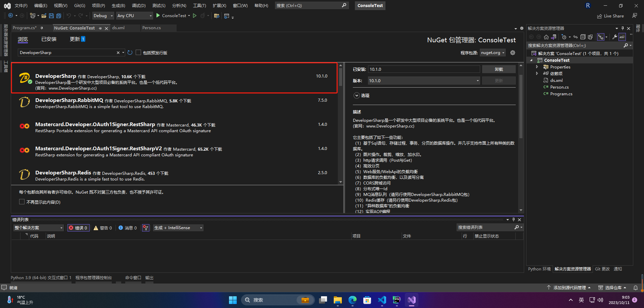Image resolution: width=644 pixels, height=308 pixels.
Task: Enable the include prerelease checkbox
Action: click(x=138, y=53)
